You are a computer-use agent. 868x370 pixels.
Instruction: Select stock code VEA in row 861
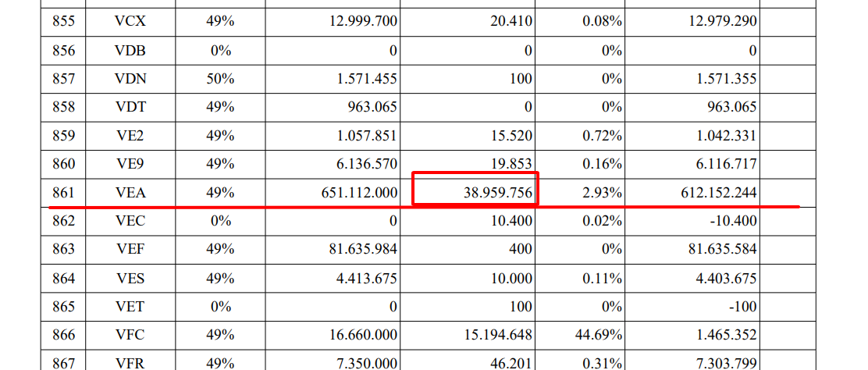[130, 193]
